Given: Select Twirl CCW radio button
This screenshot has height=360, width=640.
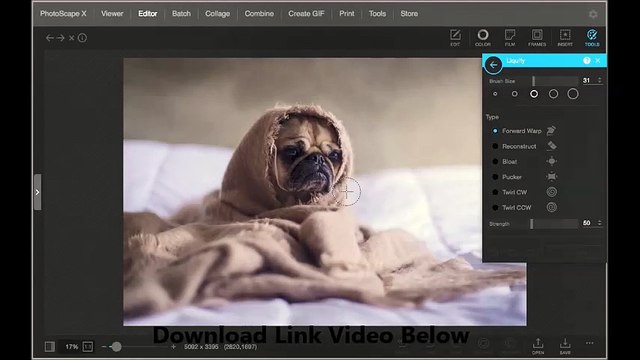Looking at the screenshot, I should tap(495, 207).
